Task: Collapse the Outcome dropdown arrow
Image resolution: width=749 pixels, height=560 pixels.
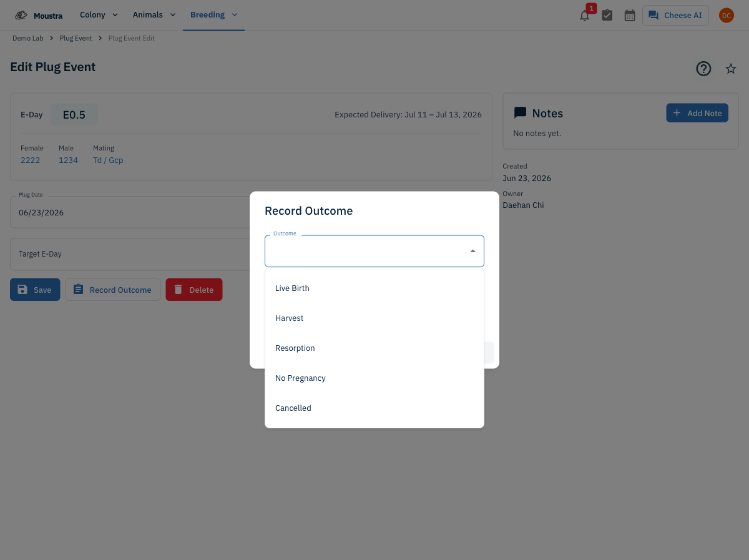Action: coord(472,251)
